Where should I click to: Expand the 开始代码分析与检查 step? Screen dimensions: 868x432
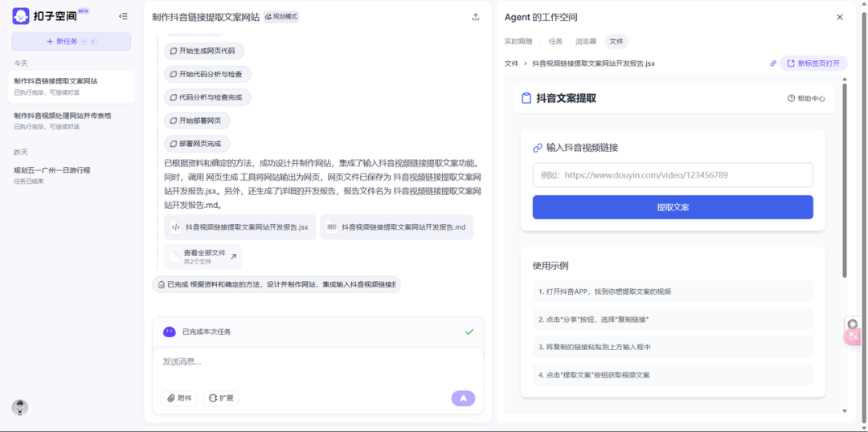coord(207,74)
